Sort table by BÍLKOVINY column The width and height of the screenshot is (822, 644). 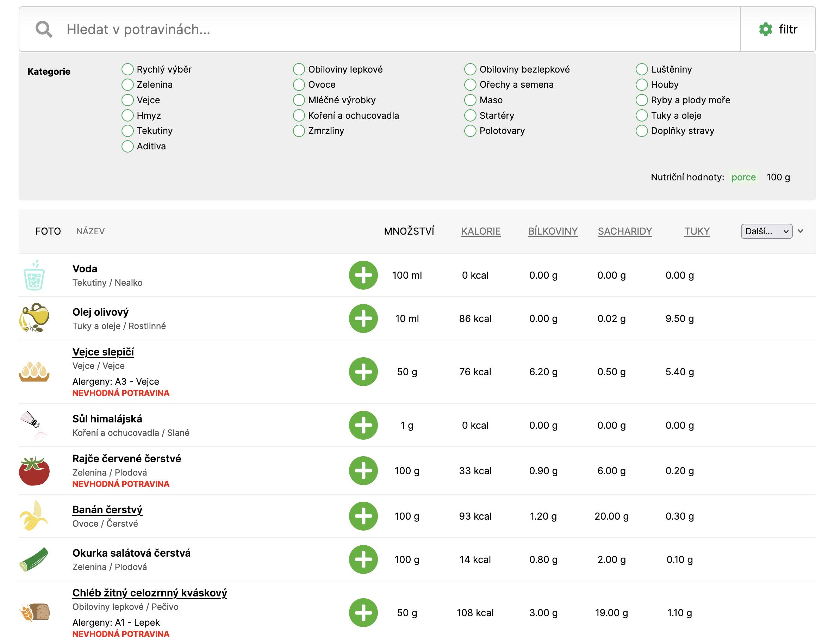tap(553, 231)
